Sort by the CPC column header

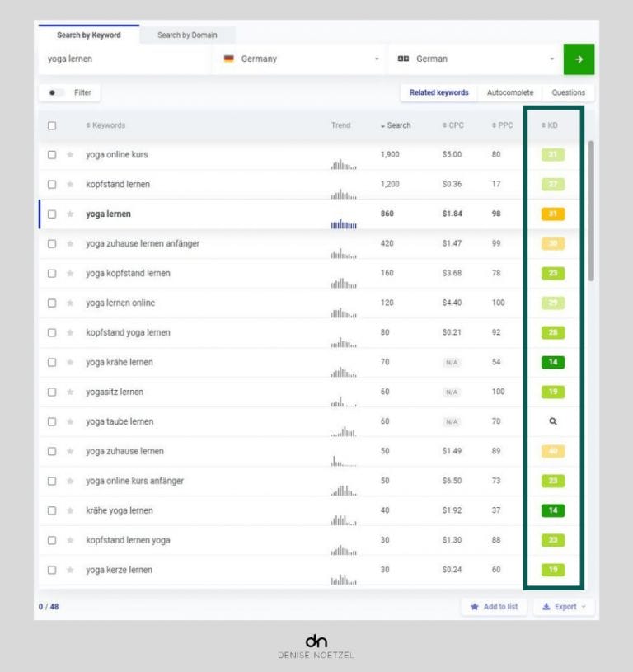pyautogui.click(x=453, y=125)
